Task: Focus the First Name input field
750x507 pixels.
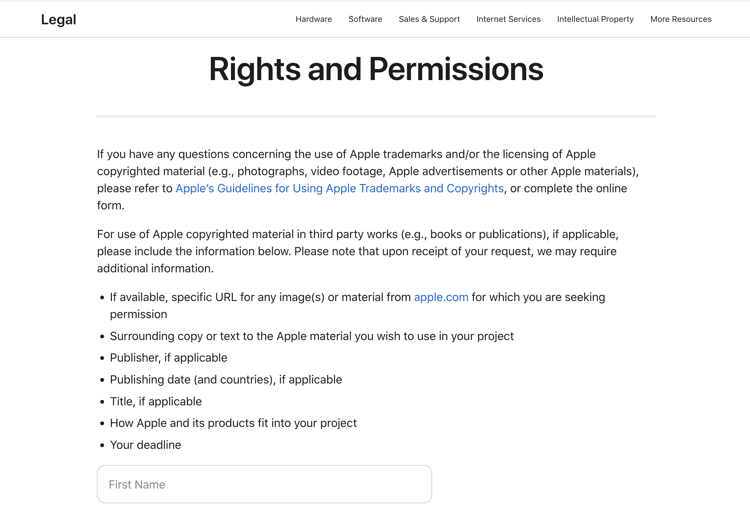Action: pos(264,484)
